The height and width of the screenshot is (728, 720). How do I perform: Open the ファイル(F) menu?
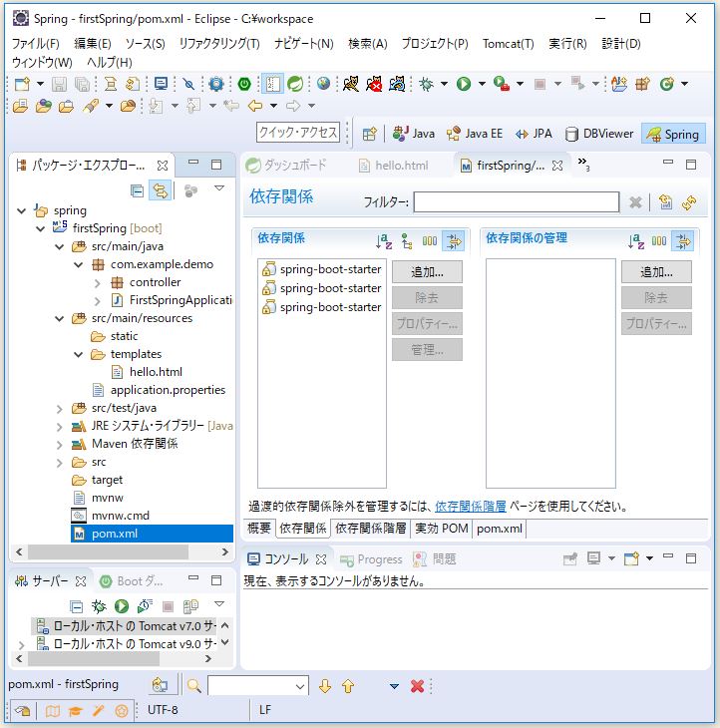tap(36, 44)
